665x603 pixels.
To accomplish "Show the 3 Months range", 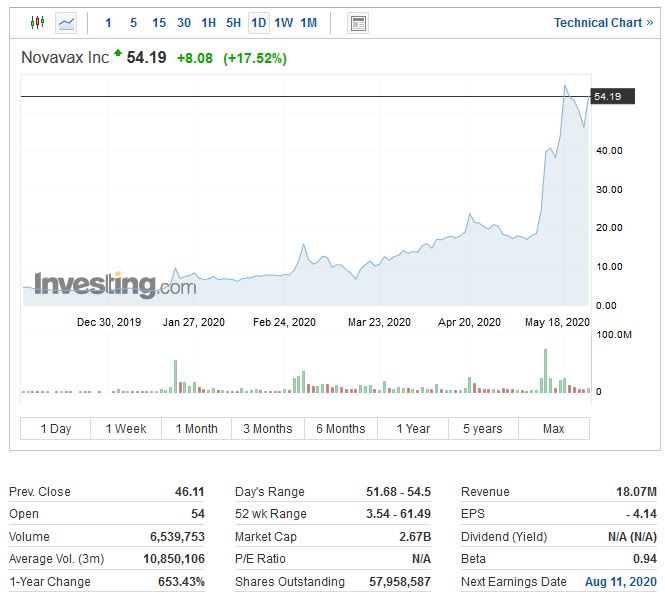I will 268,429.
